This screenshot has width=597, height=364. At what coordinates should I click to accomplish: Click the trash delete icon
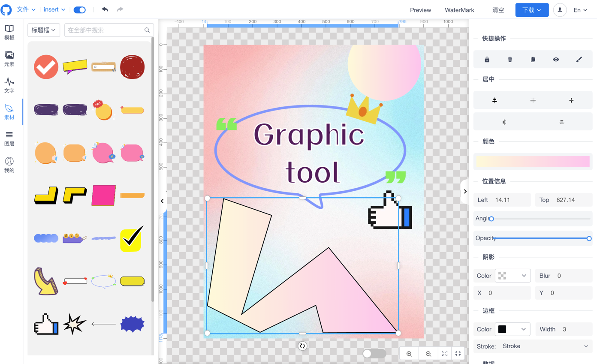(510, 60)
